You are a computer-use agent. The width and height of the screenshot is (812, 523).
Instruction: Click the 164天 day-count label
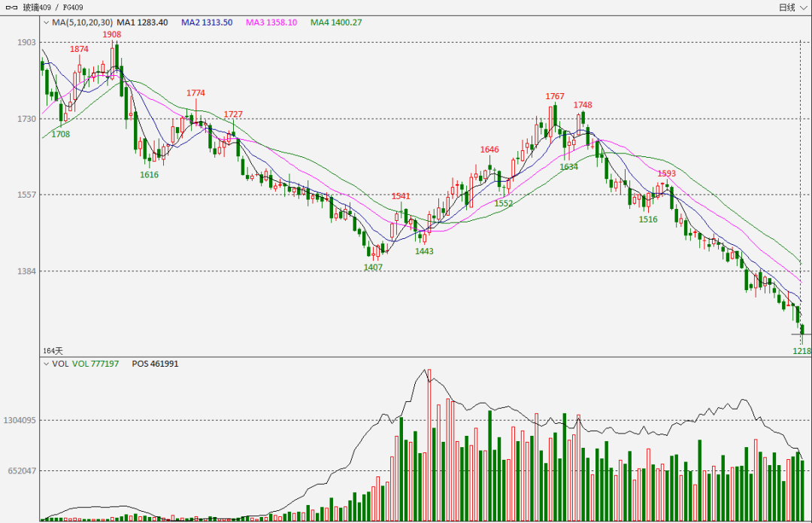53,351
